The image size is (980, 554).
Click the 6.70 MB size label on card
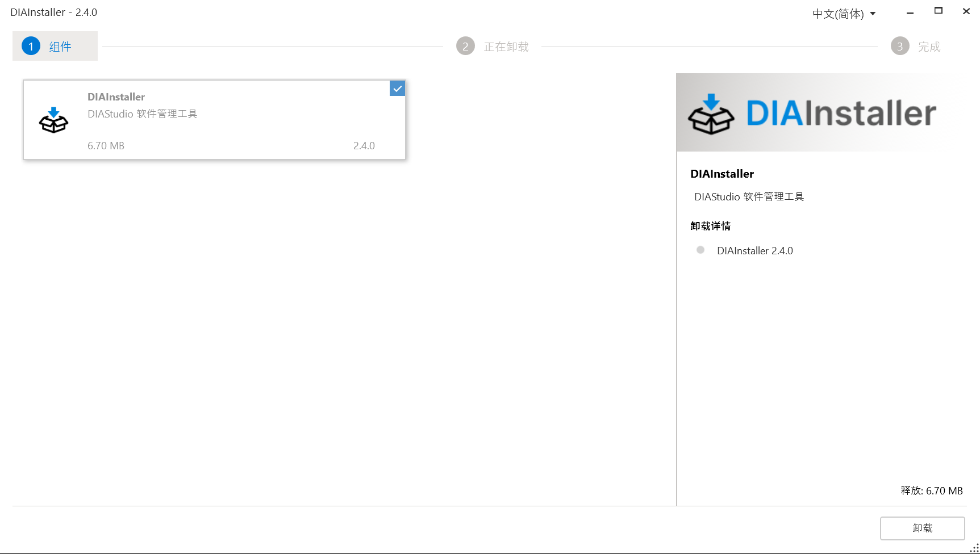[x=106, y=146]
